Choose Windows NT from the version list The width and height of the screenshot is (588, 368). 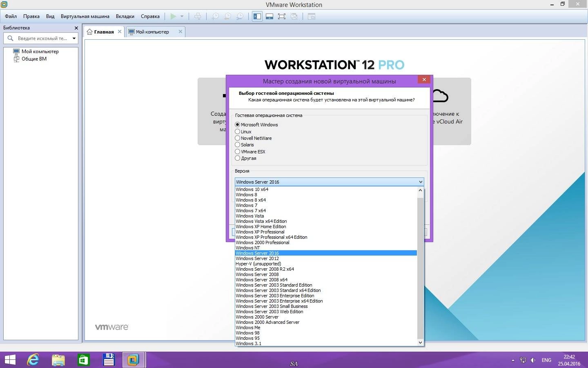(326, 248)
